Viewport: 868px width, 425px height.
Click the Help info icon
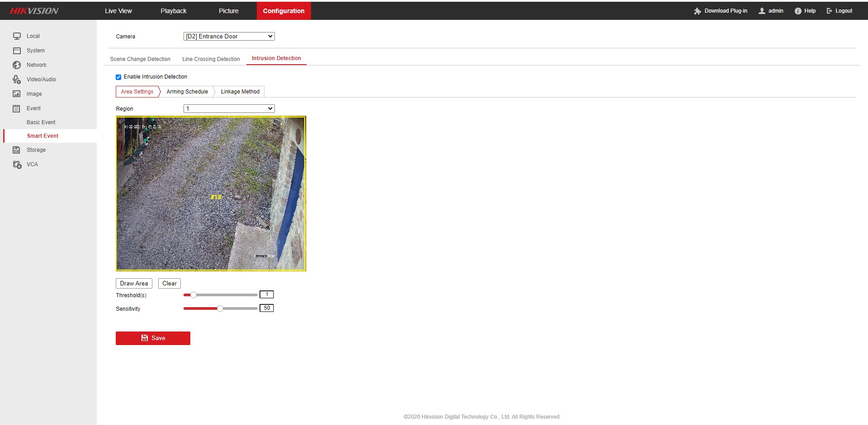[798, 11]
